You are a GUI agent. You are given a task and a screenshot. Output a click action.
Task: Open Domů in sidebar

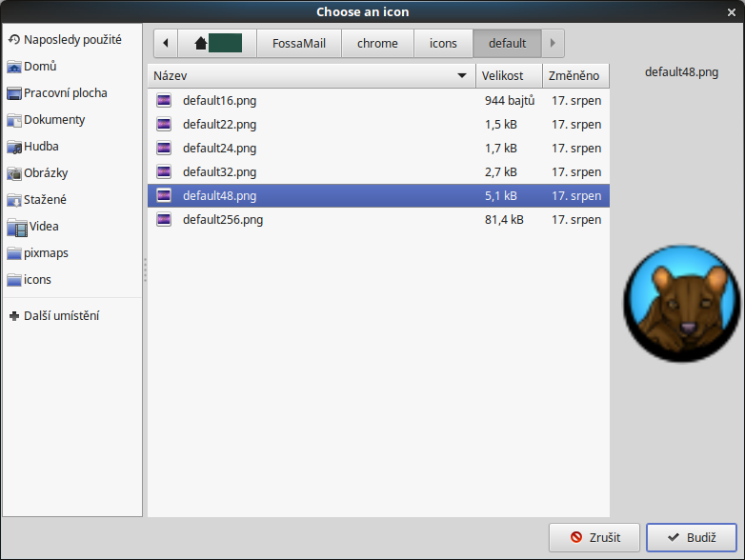coord(72,67)
